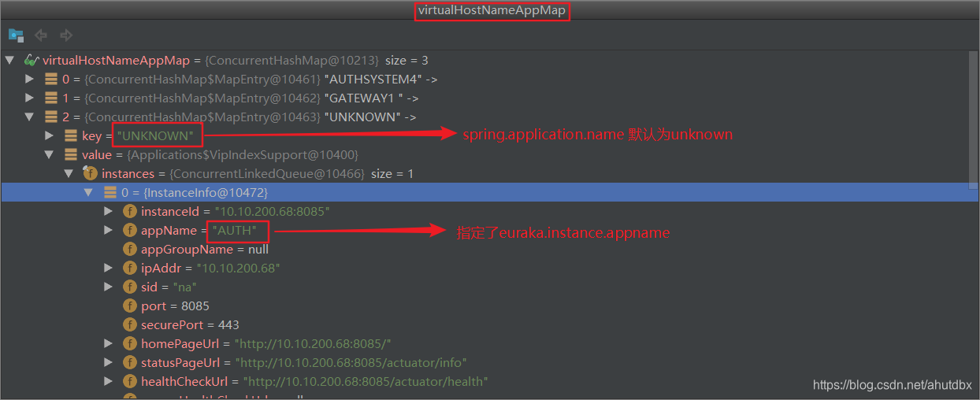The width and height of the screenshot is (980, 400).
Task: Click the field icon of instances
Action: click(90, 173)
